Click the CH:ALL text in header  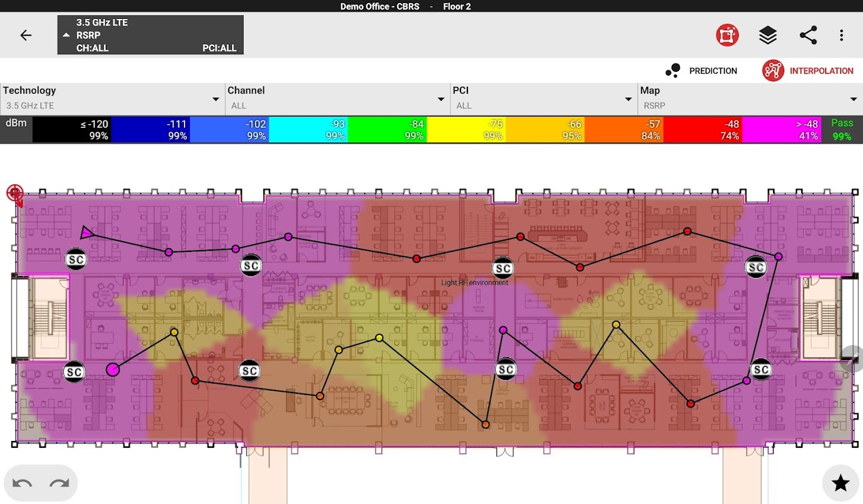(x=93, y=48)
